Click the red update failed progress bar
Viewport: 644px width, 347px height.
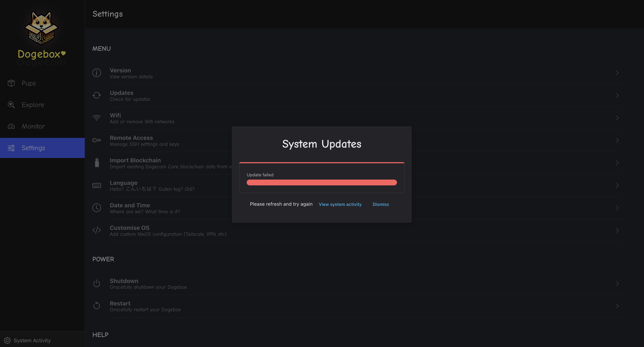point(321,182)
